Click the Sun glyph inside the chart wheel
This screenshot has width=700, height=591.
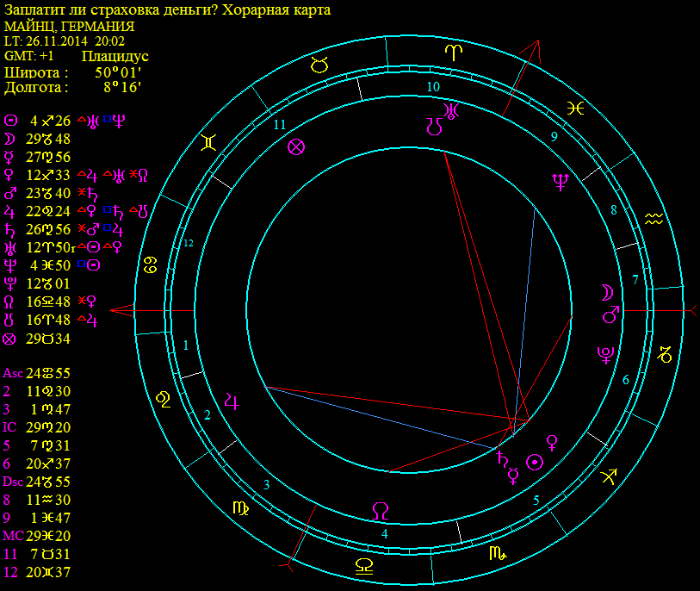pos(536,463)
